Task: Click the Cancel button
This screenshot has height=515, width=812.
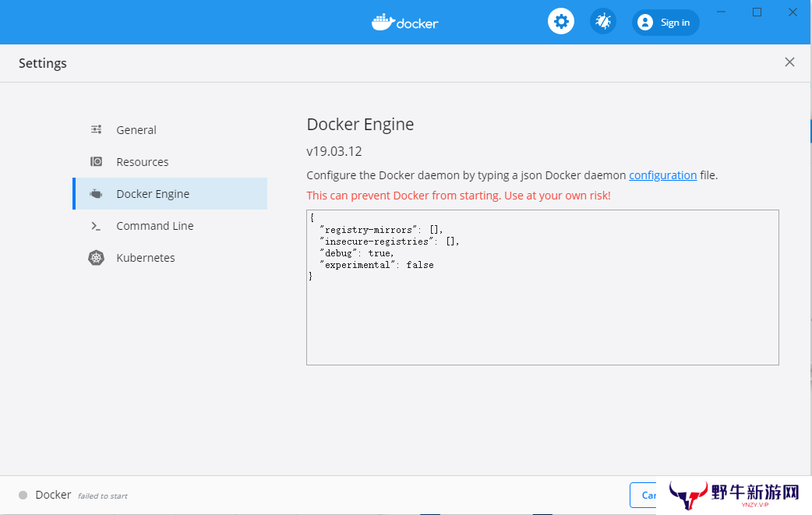Action: (643, 495)
